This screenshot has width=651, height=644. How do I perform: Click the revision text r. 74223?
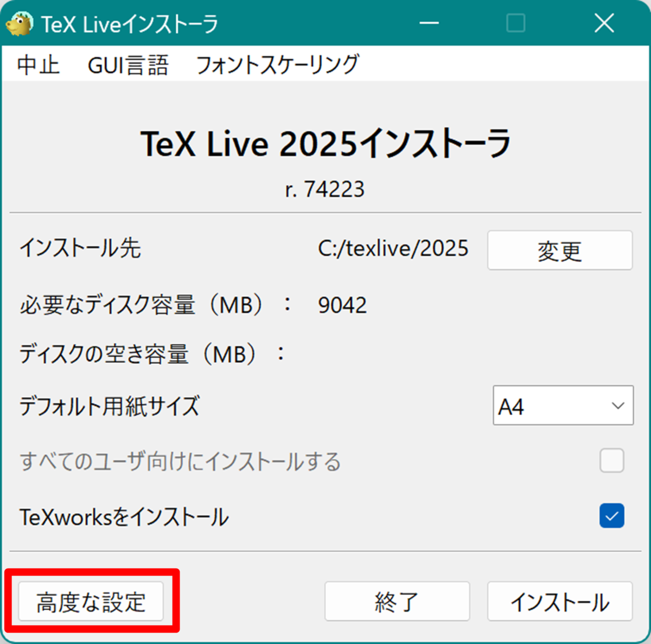(x=325, y=190)
